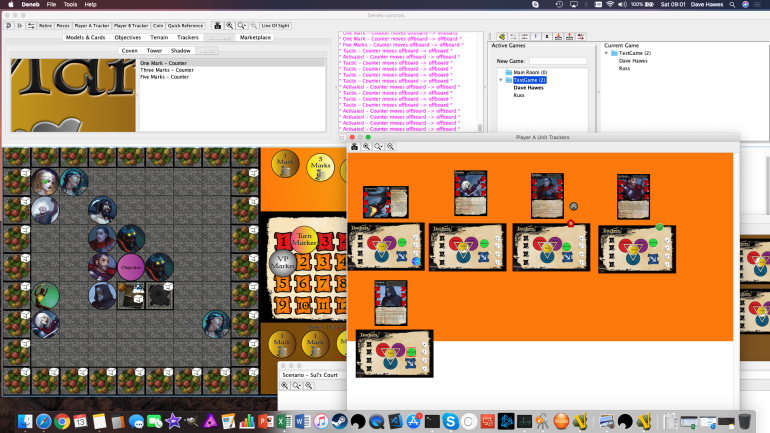770x433 pixels.
Task: Zoom in on Player A Unit Trackers window
Action: (x=366, y=146)
